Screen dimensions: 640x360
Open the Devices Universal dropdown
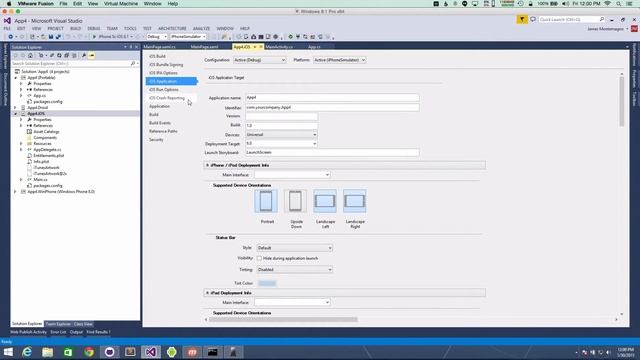tap(281, 135)
